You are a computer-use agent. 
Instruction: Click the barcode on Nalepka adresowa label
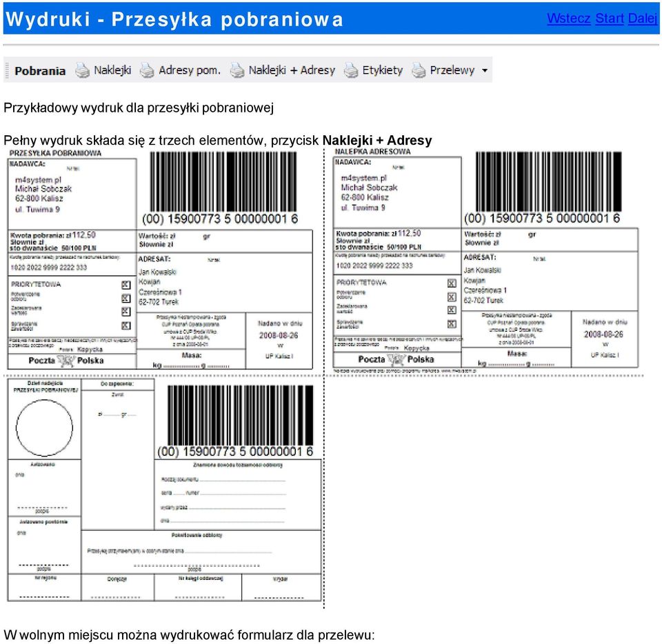[548, 181]
